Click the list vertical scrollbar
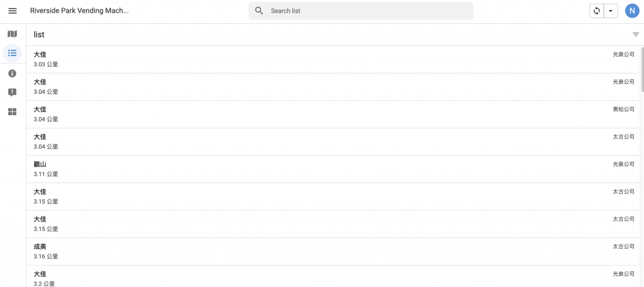The width and height of the screenshot is (644, 287). click(642, 69)
